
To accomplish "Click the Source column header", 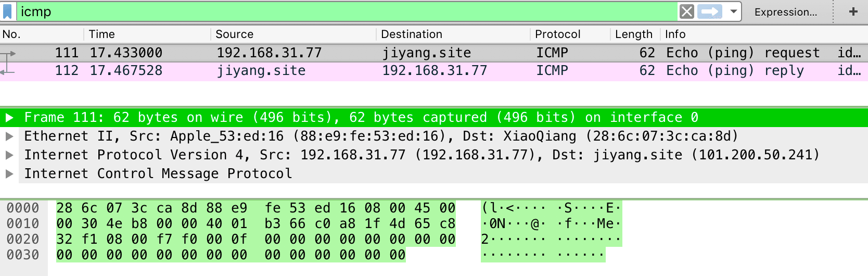I will pos(293,34).
